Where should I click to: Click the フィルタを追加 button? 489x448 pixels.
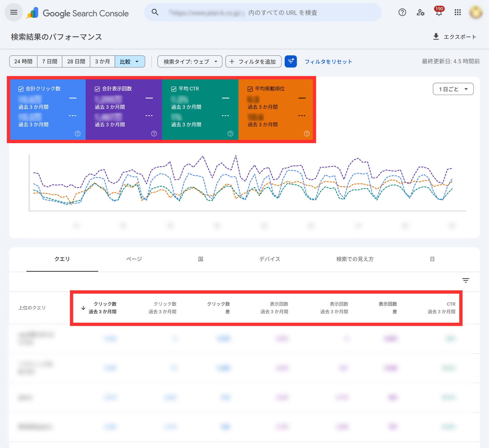(x=253, y=61)
